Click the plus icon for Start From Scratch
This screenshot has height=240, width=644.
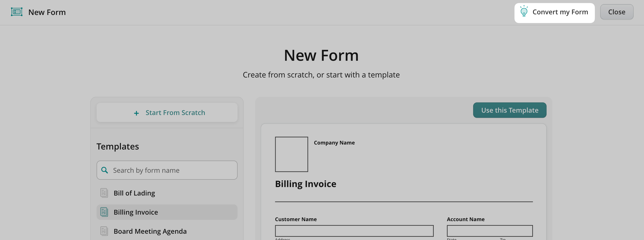click(136, 113)
